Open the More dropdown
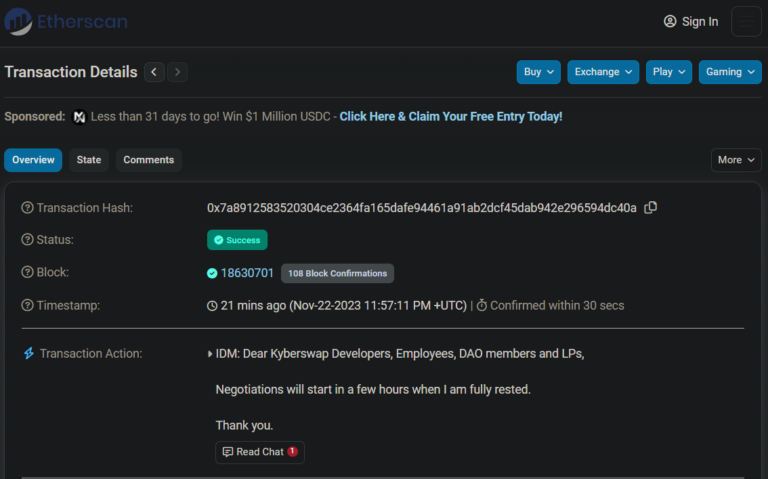 click(736, 160)
